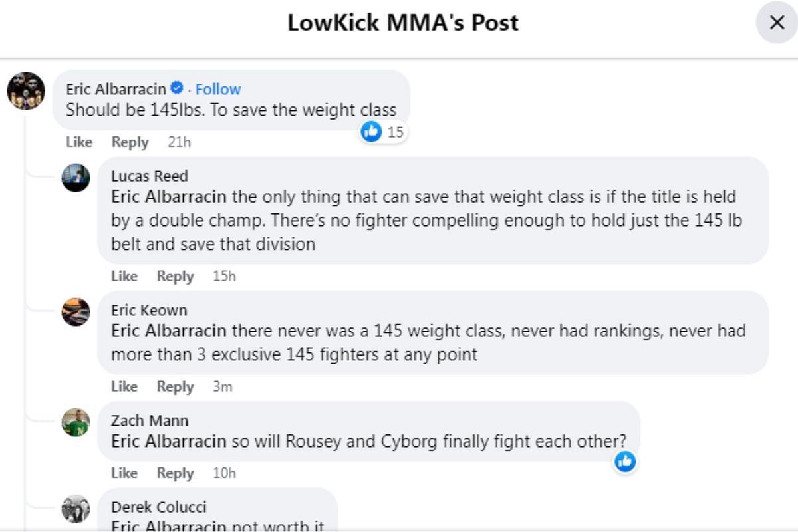Screen dimensions: 798x532
Task: Open Eric Albarracin's profile picture
Action: click(x=26, y=91)
